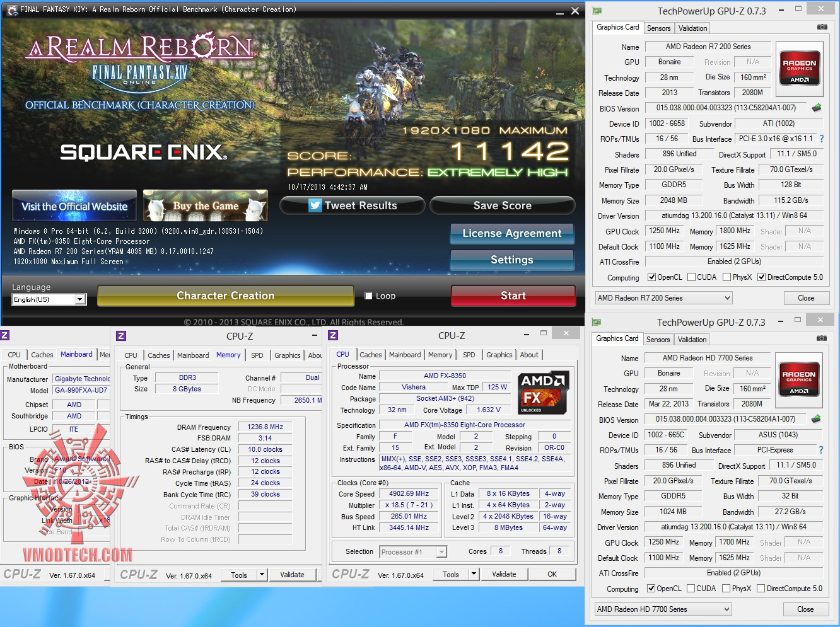
Task: Toggle DirectCompute 5.0 checkbox in HD 7700 GPU-Z window
Action: coord(761,589)
